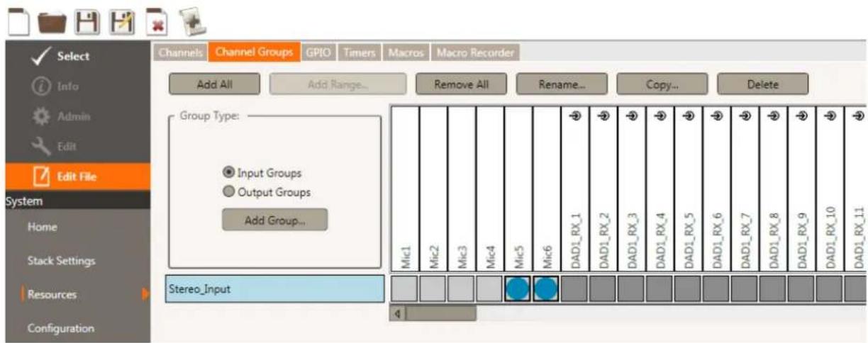Click the arrow icon above DAD1_RX_5

689,115
